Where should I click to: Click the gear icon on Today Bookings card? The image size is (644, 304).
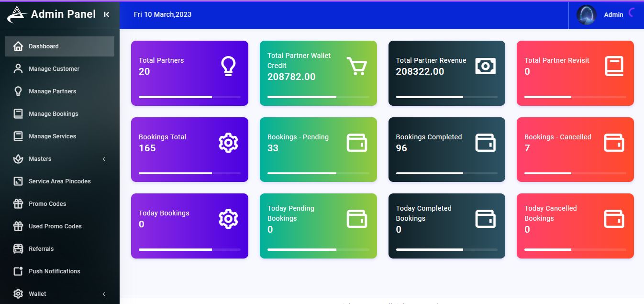[x=228, y=219]
